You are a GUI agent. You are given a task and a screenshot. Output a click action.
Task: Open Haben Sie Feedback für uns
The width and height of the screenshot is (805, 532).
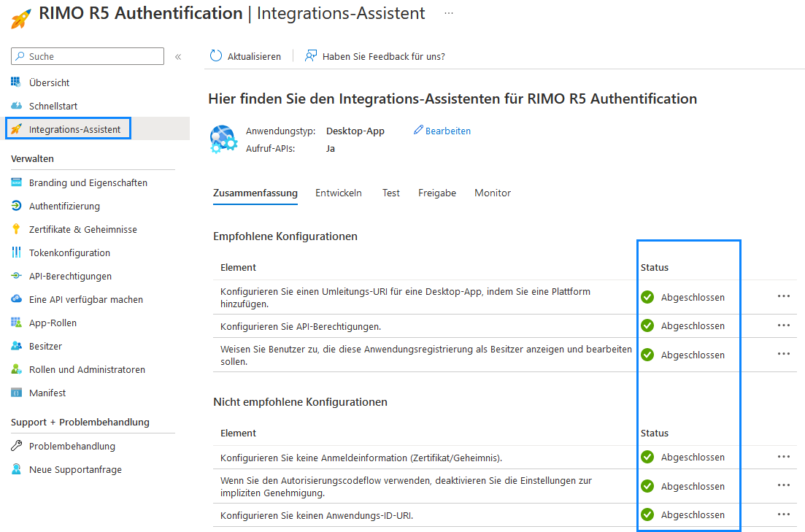(x=375, y=56)
